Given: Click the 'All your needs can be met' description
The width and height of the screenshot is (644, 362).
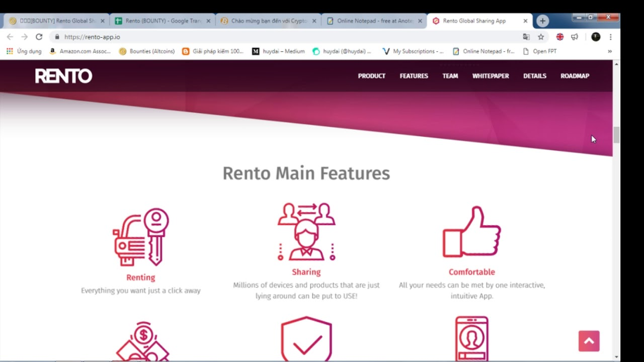Looking at the screenshot, I should 472,291.
